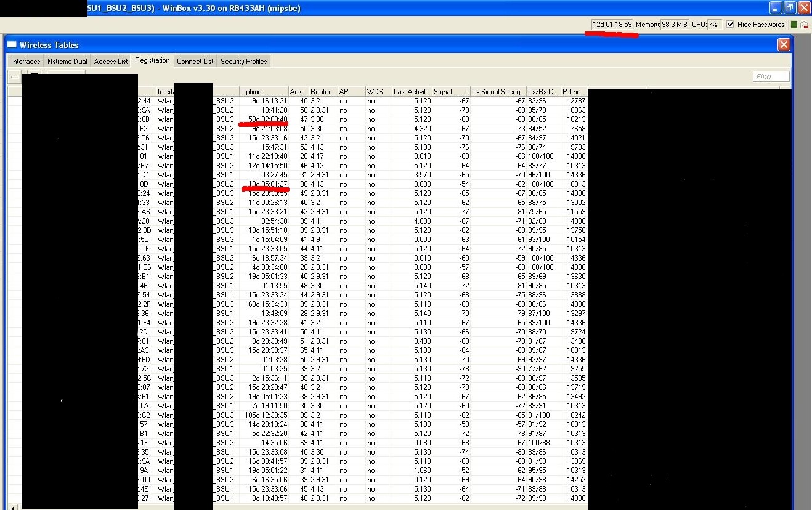Sort by the Uptime column header
The width and height of the screenshot is (812, 510).
pos(264,92)
